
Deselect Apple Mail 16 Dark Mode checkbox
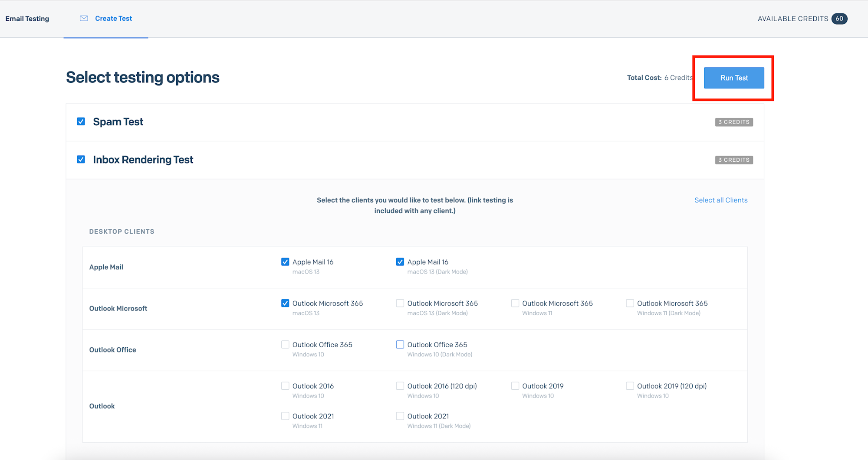click(x=400, y=262)
